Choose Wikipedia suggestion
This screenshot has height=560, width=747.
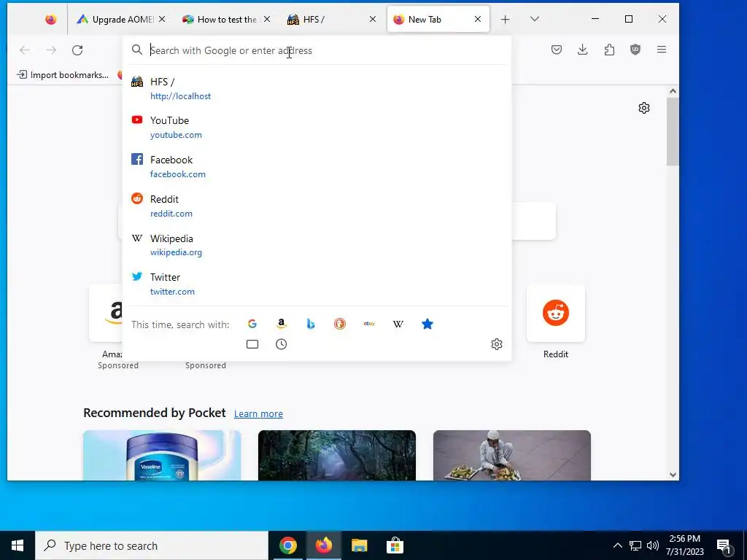(x=317, y=245)
